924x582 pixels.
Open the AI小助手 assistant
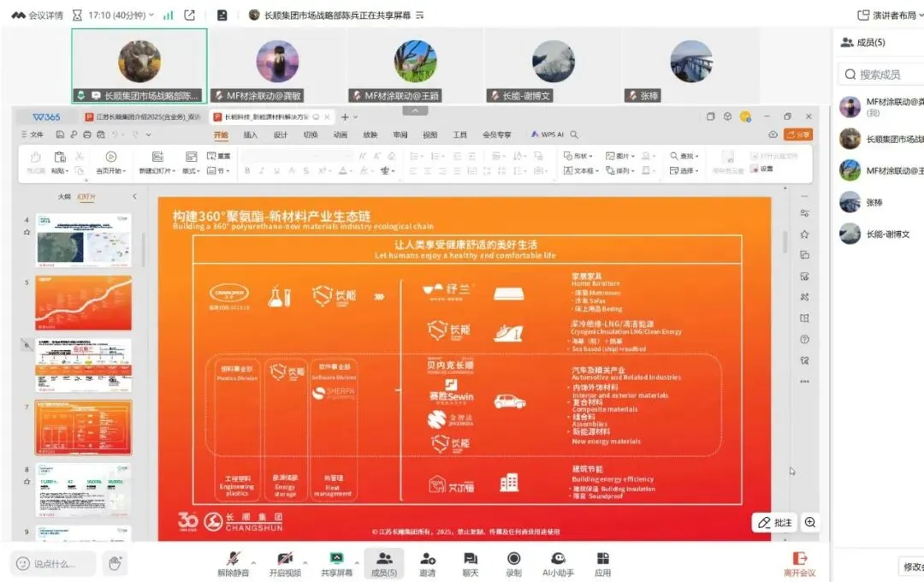click(558, 564)
